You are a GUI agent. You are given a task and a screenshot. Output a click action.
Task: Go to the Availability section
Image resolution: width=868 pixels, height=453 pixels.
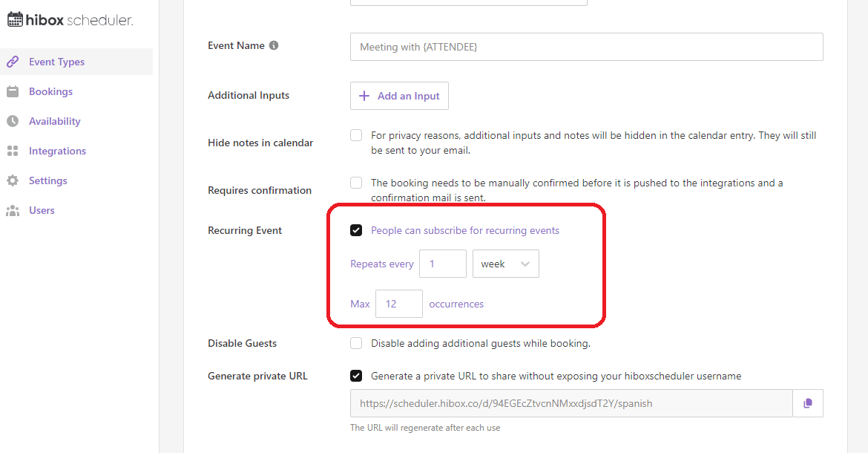(x=54, y=121)
